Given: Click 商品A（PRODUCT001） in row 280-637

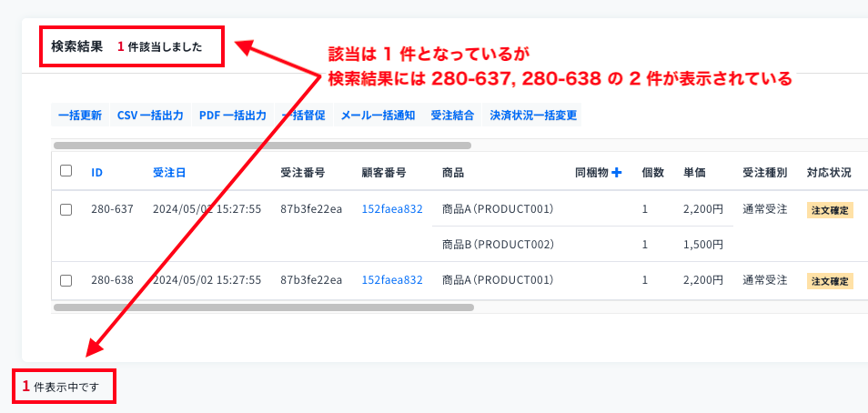Looking at the screenshot, I should [x=499, y=209].
